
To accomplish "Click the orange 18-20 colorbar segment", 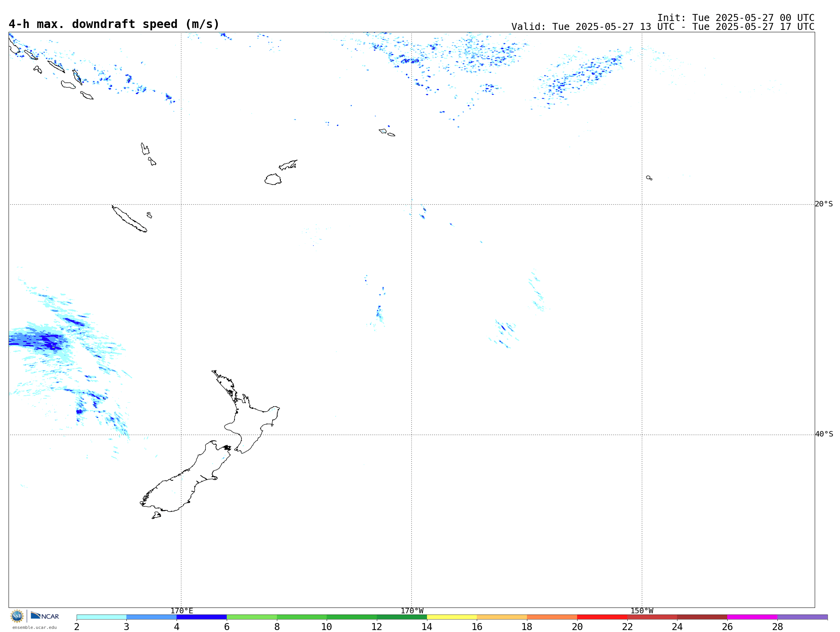I will pyautogui.click(x=552, y=617).
